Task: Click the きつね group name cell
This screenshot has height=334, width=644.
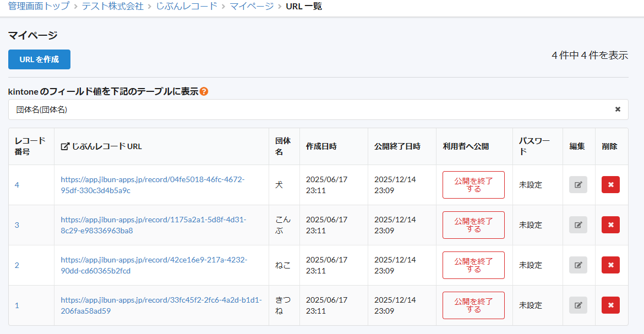Action: (283, 305)
